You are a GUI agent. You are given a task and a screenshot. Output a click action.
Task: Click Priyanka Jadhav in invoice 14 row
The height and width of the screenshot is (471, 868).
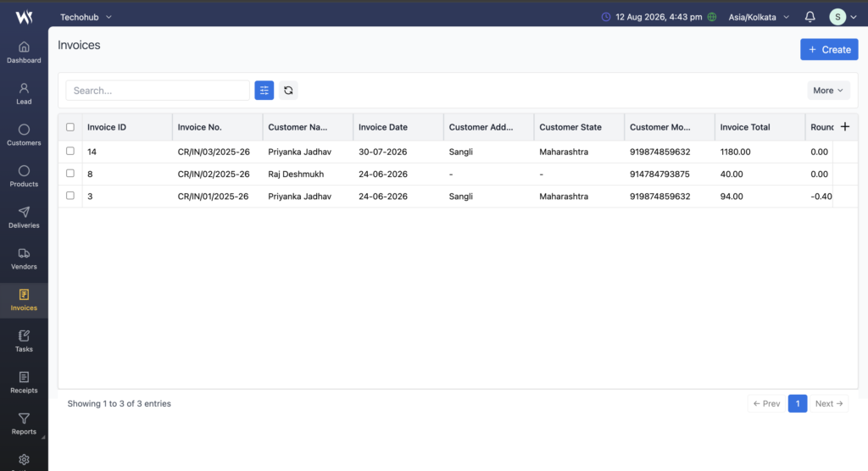coord(299,152)
